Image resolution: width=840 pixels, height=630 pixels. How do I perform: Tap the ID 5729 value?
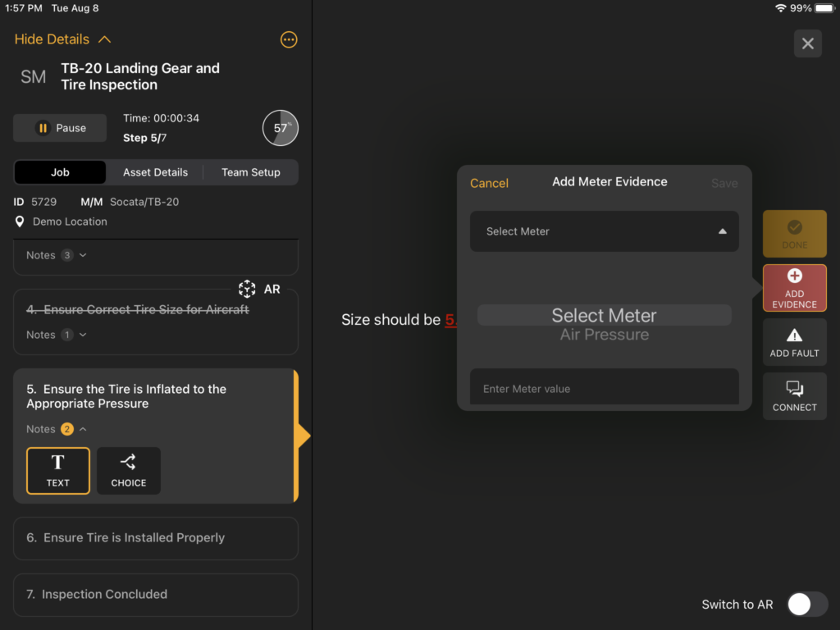pyautogui.click(x=44, y=202)
